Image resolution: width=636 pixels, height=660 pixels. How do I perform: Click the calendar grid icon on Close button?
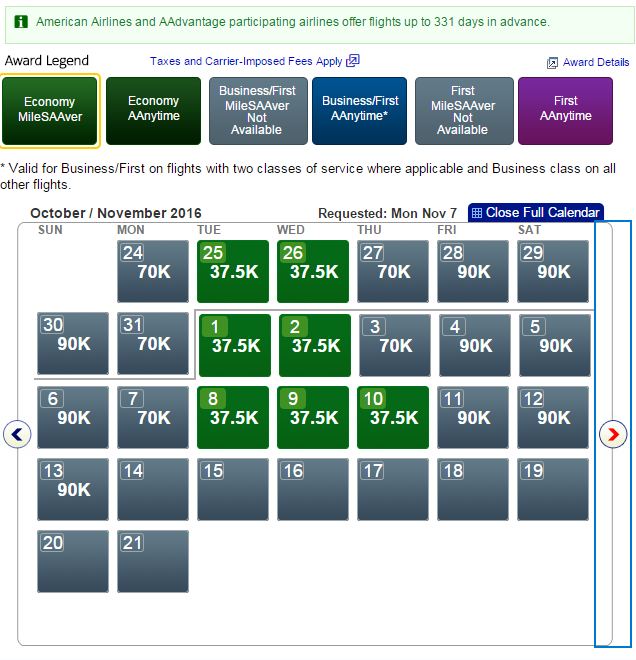(x=477, y=213)
